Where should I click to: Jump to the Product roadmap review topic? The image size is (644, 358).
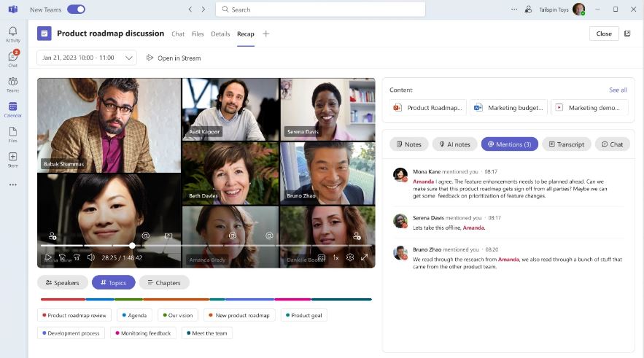point(74,315)
